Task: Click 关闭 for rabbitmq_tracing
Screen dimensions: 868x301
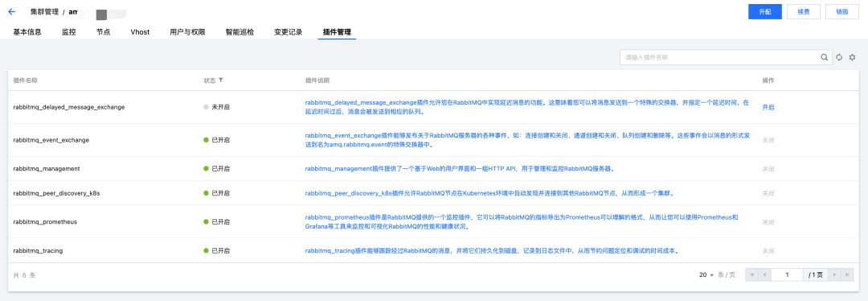Action: 768,250
